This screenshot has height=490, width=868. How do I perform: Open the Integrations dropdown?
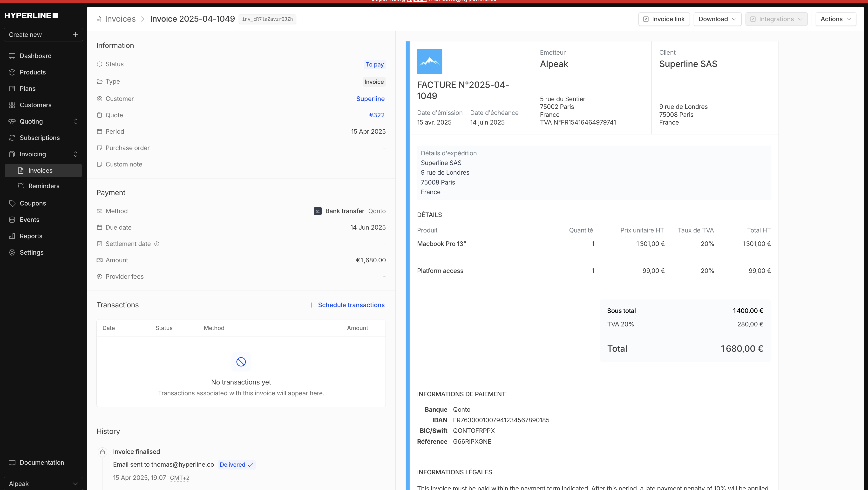776,19
